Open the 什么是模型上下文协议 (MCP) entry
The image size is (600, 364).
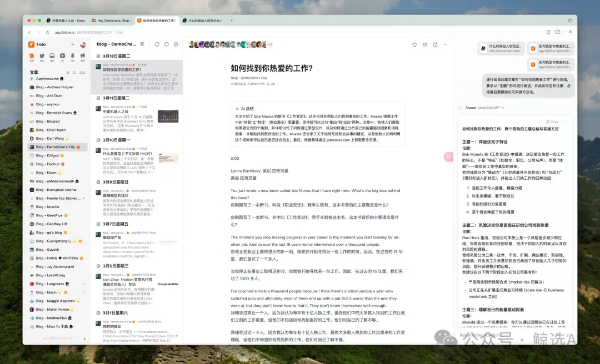[137, 161]
